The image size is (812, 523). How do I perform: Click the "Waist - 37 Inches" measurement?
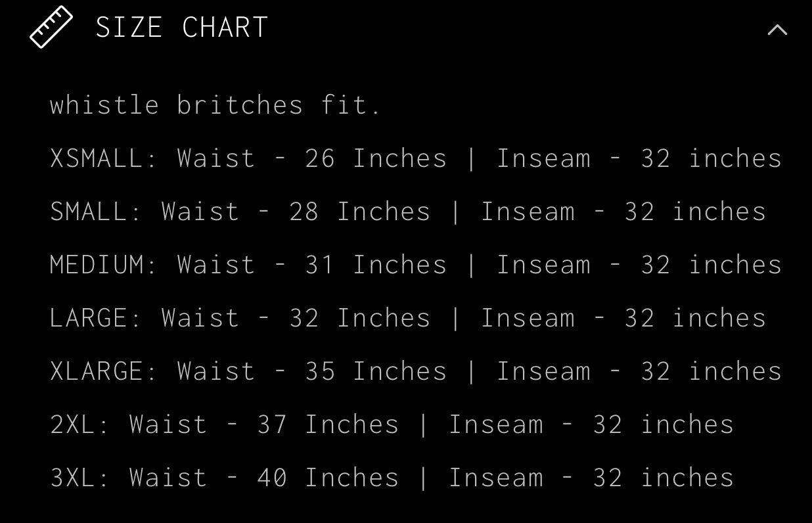click(264, 424)
